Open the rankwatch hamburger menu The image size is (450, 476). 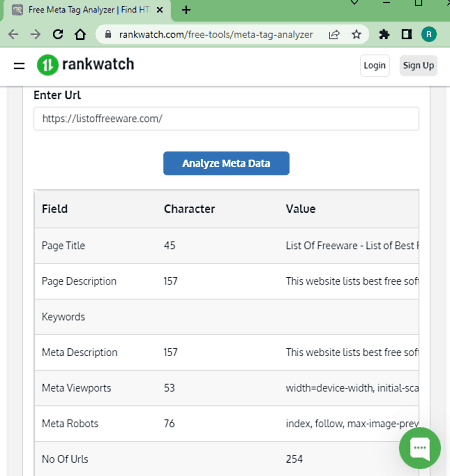coord(19,66)
